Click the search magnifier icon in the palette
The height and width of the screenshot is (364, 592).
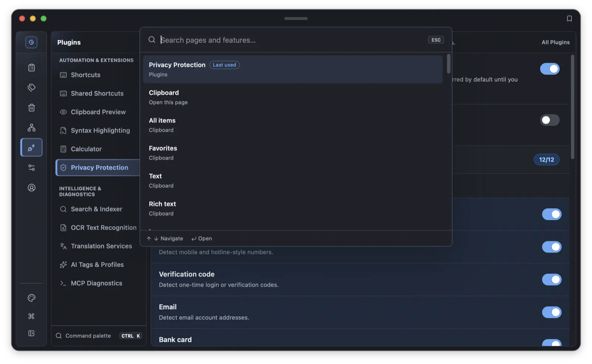coord(152,40)
